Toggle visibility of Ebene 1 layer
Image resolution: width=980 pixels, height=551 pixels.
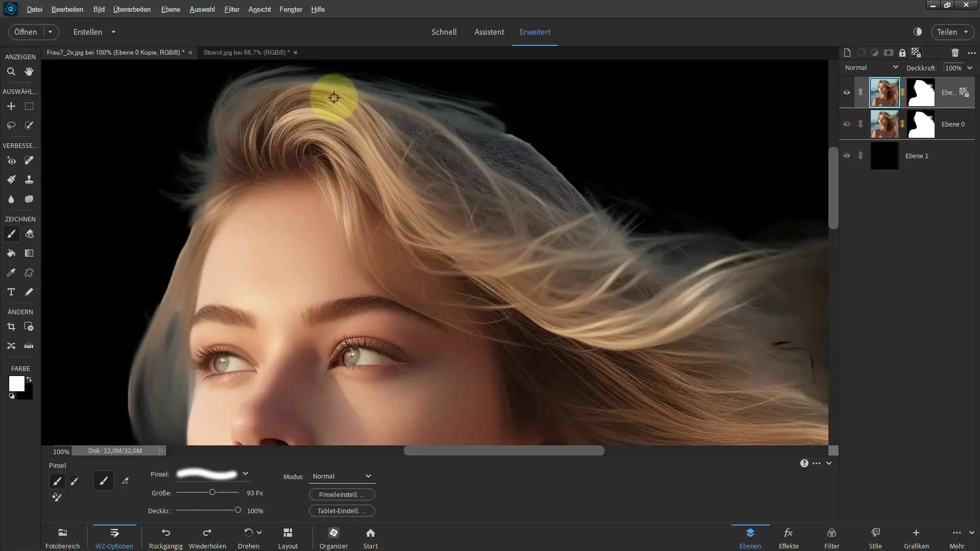click(847, 155)
